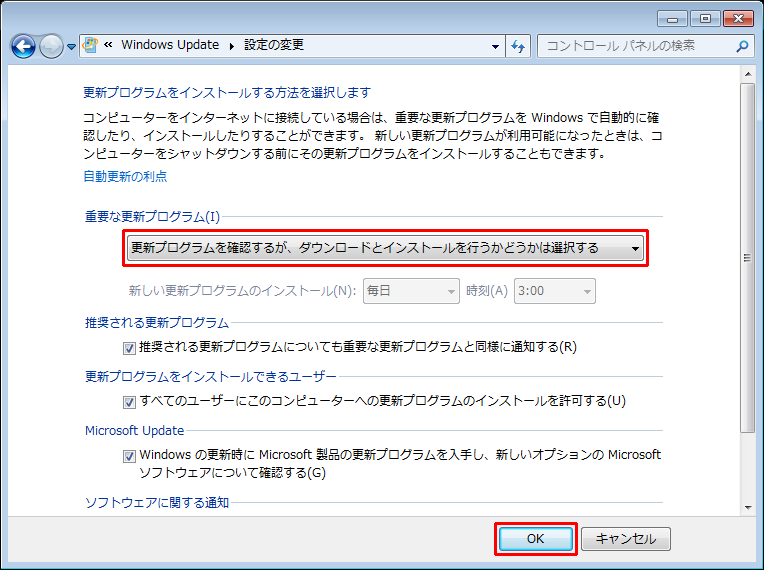Toggle Microsoft 製品の更新プログラム checkbox

129,456
